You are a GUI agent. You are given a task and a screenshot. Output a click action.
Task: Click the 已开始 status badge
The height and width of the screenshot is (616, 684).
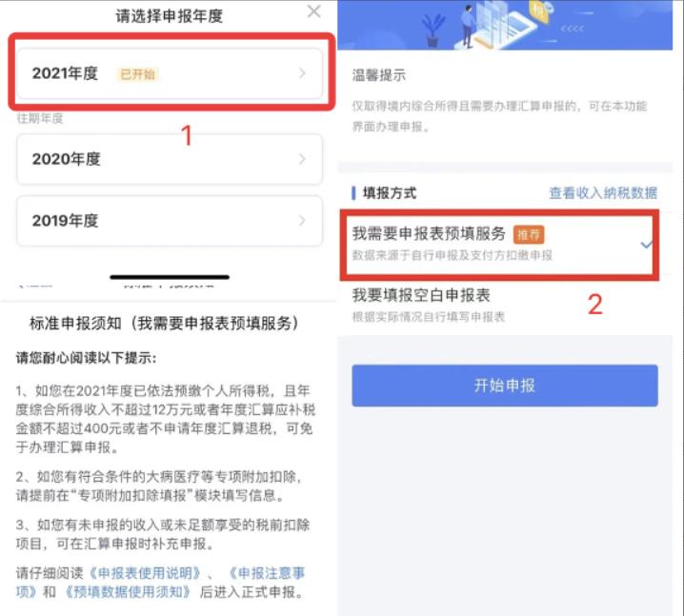(x=137, y=74)
